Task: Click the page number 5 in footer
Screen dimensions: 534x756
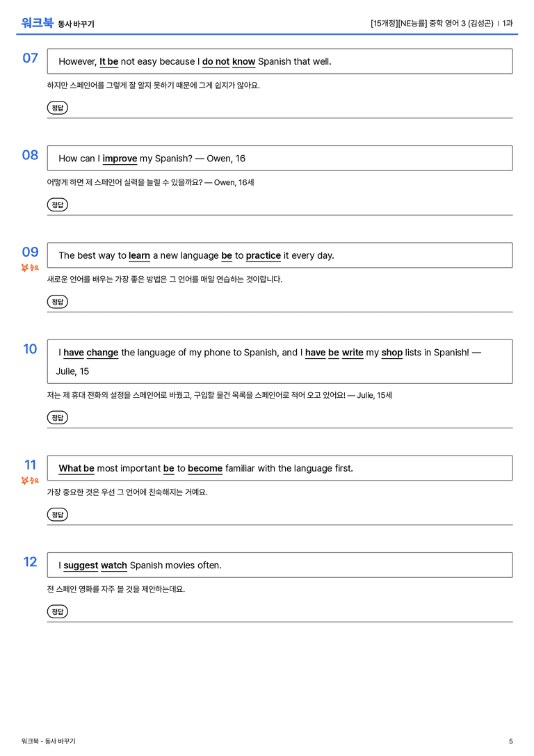Action: (x=511, y=741)
